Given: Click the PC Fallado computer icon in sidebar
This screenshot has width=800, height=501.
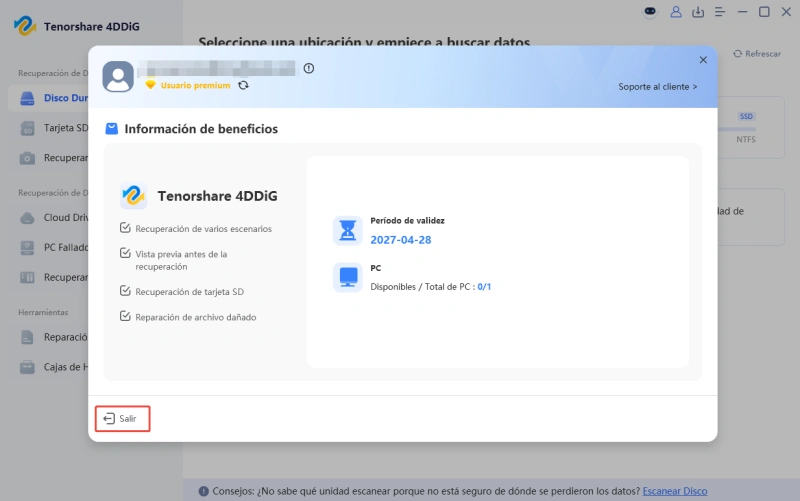Looking at the screenshot, I should point(27,248).
